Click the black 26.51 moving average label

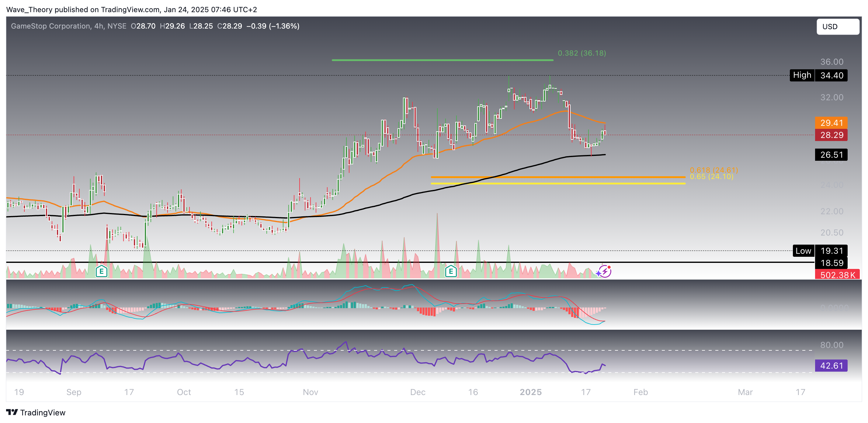[831, 155]
